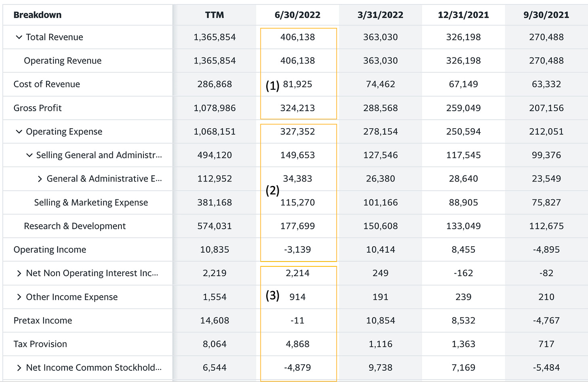Select the Pretax Income row label
This screenshot has height=382, width=588.
tap(43, 321)
